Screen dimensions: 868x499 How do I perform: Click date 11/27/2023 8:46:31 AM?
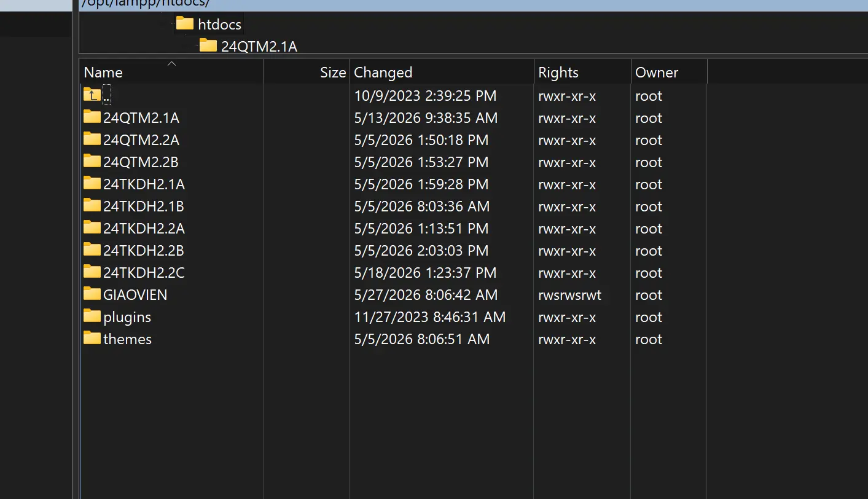pyautogui.click(x=430, y=317)
